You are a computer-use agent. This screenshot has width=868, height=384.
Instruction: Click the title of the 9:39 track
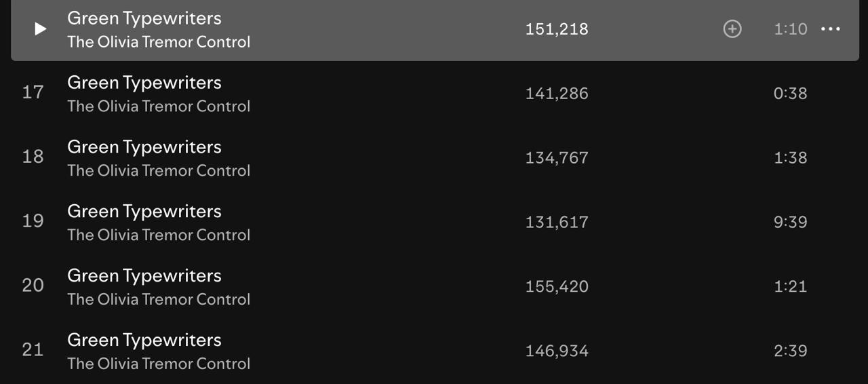click(x=144, y=212)
